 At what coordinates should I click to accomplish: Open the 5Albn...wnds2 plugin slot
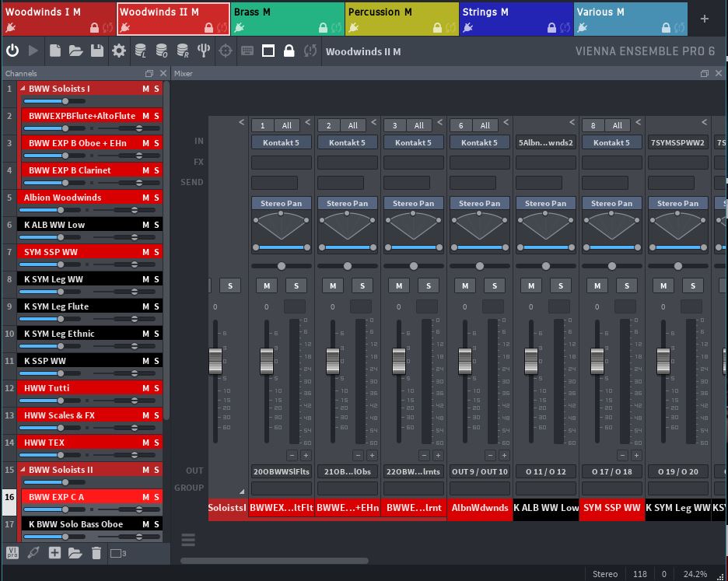click(545, 142)
